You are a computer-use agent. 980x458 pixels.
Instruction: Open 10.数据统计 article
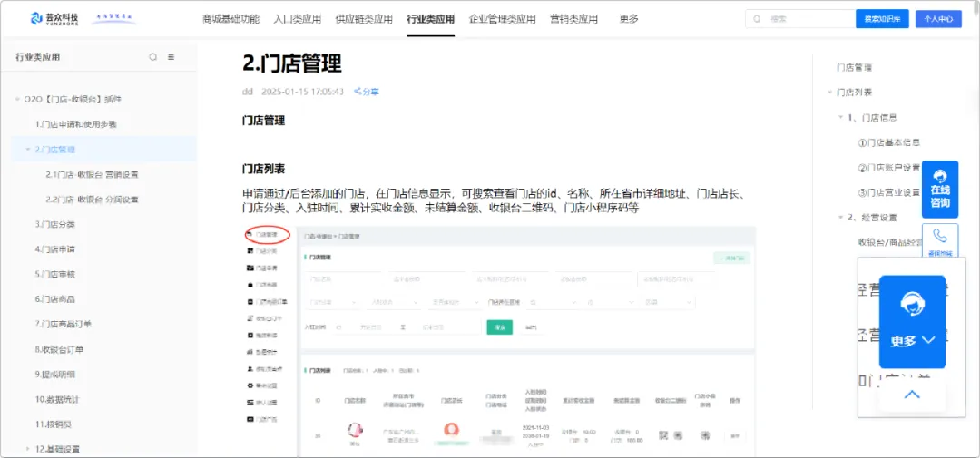[x=57, y=399]
